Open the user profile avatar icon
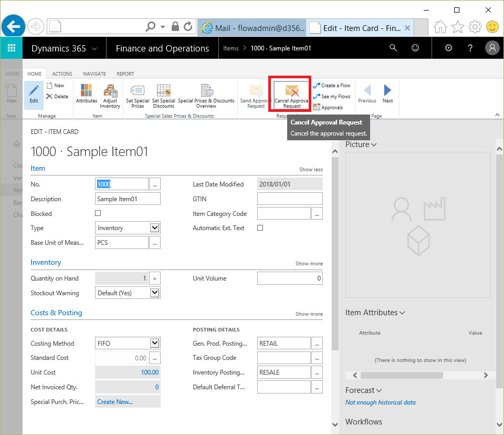 click(492, 48)
